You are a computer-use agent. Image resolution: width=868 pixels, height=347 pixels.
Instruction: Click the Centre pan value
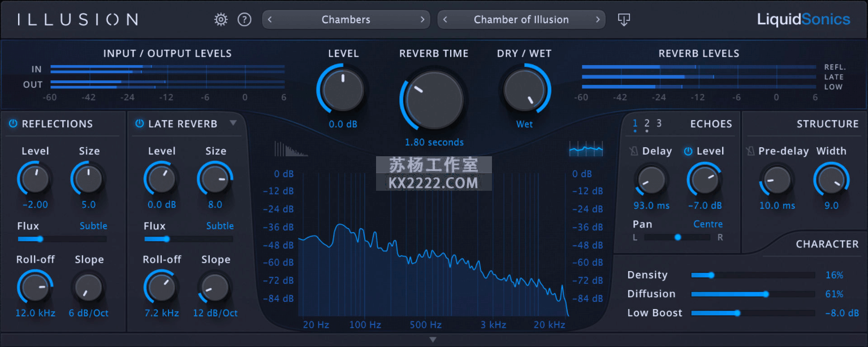pyautogui.click(x=708, y=224)
